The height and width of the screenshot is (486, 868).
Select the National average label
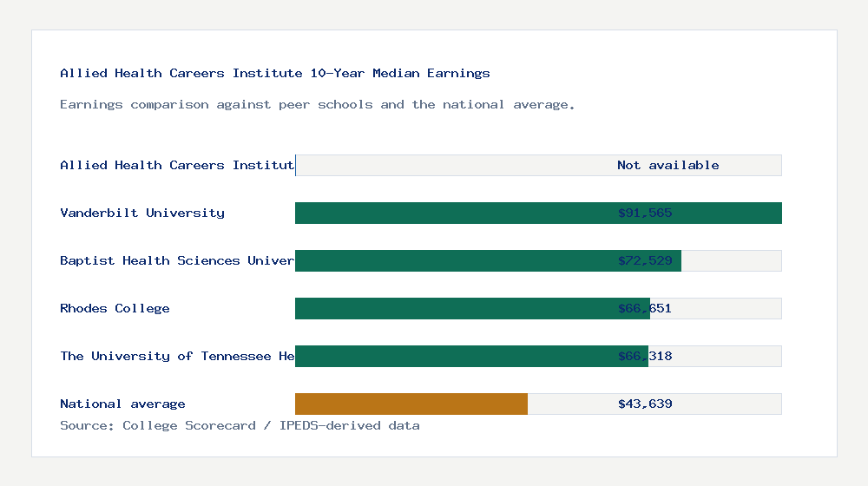[122, 404]
